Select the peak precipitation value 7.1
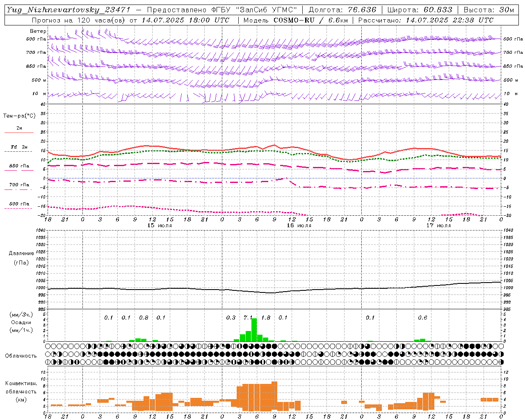 tap(248, 317)
